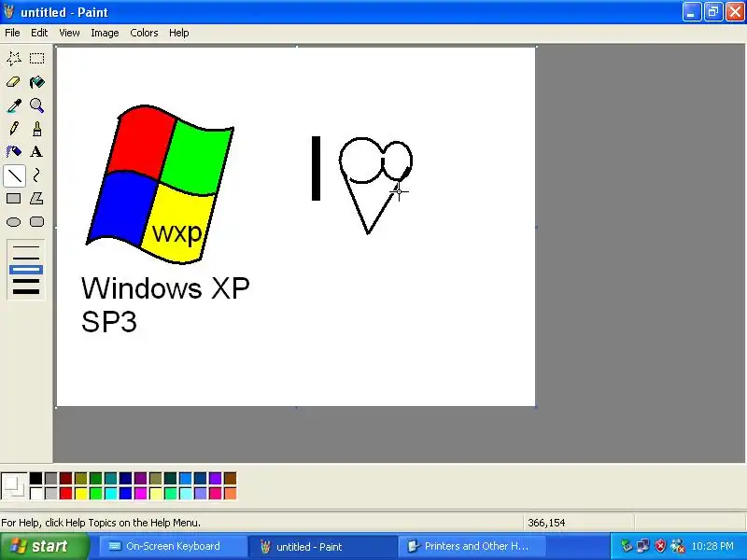This screenshot has height=560, width=747.
Task: Click the Messenger tray icon with red x
Action: tap(678, 546)
